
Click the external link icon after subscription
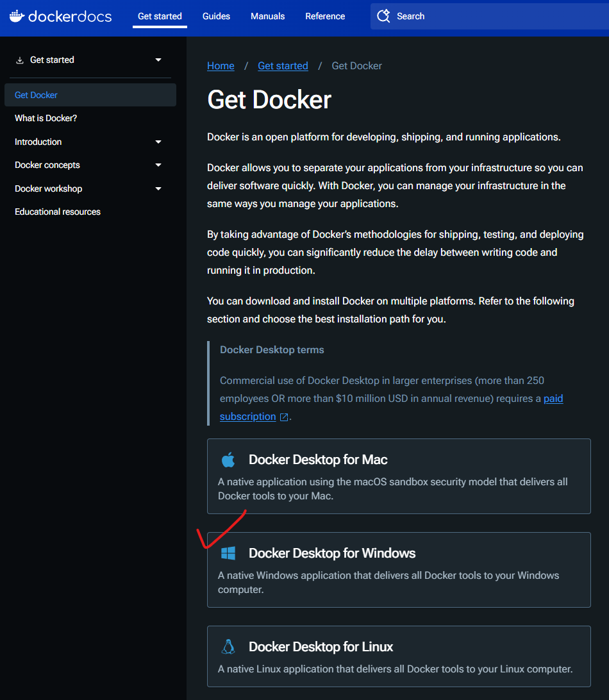pos(284,417)
